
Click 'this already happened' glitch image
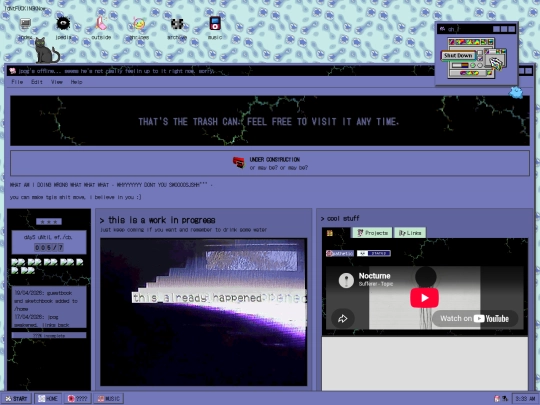click(x=204, y=312)
